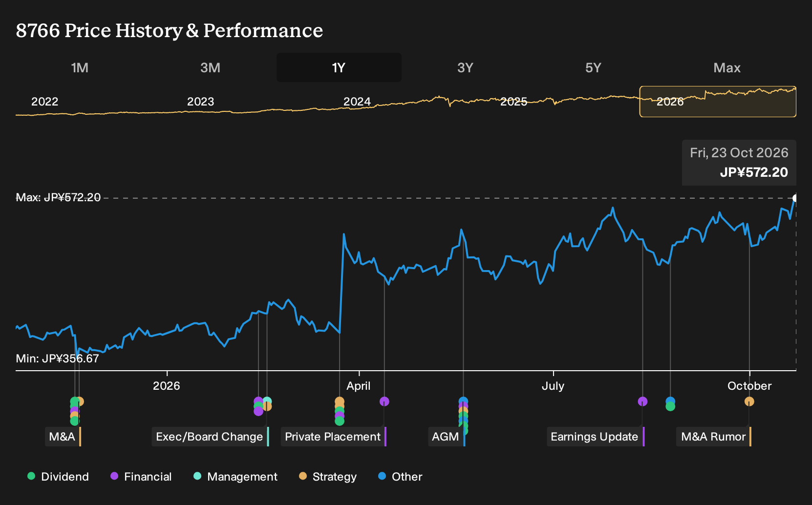This screenshot has height=505, width=812.
Task: Click the lone purple event dot after April
Action: click(x=385, y=401)
